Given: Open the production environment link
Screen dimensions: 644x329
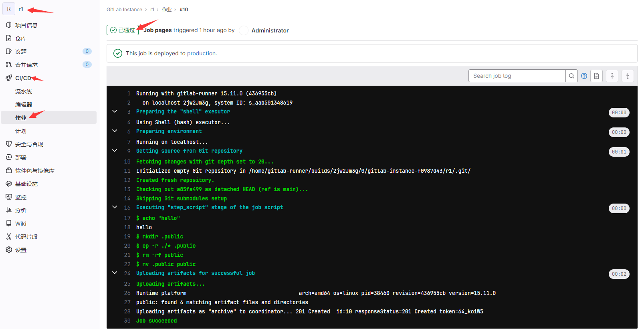Looking at the screenshot, I should (201, 53).
